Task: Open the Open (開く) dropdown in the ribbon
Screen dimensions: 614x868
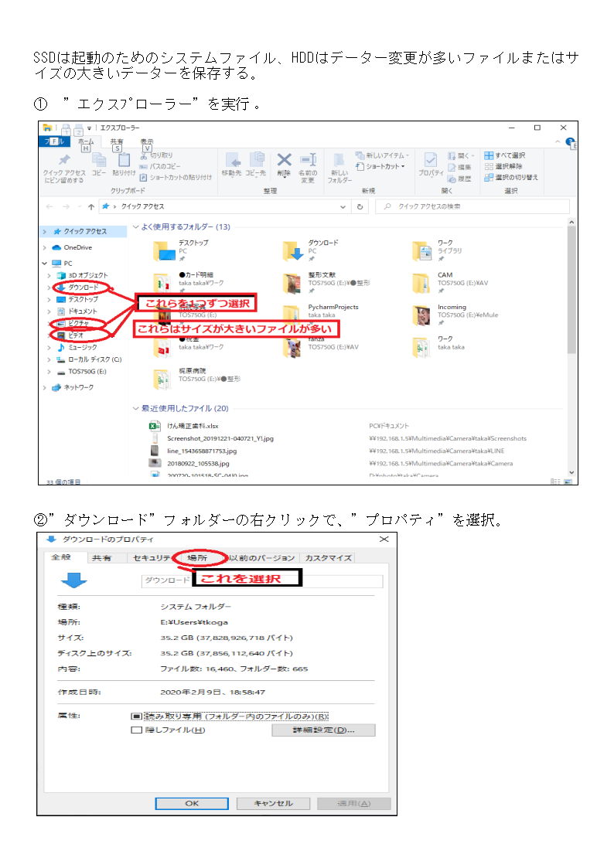Action: tap(461, 155)
